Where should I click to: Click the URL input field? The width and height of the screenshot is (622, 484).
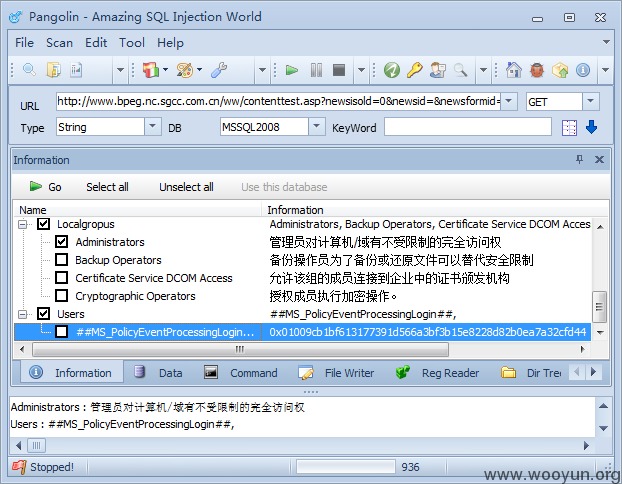pos(278,101)
